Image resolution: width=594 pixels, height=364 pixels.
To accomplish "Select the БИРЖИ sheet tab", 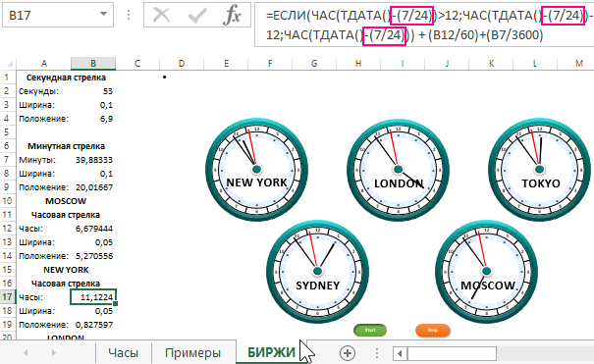I will 271,352.
